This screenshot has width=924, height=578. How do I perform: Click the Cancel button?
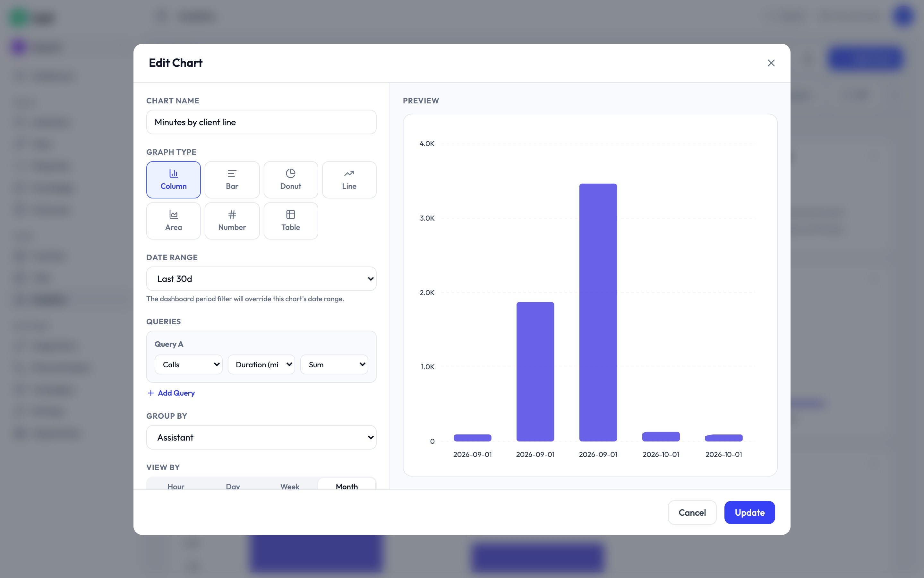pos(692,512)
